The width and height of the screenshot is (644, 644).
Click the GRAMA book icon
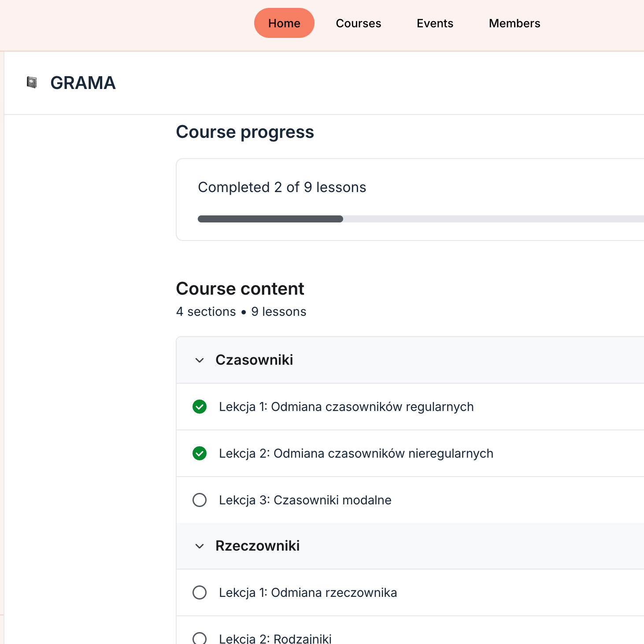[32, 82]
